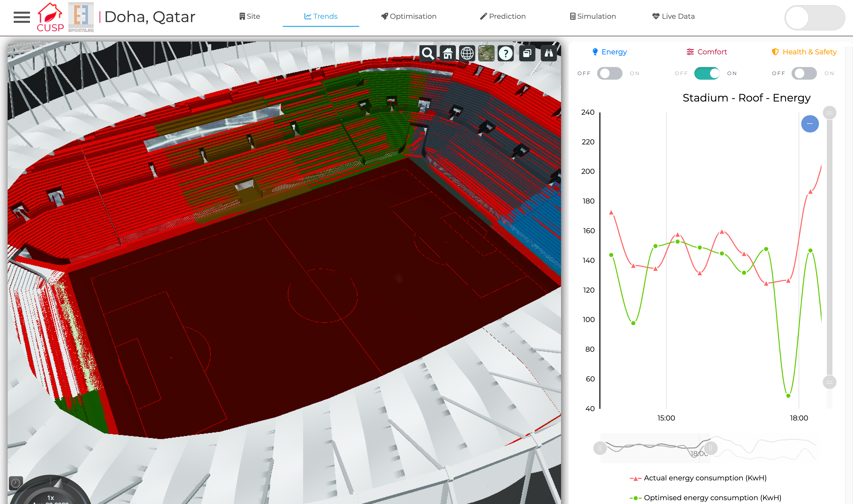Click the Energy lightbulb icon
The image size is (853, 504).
pyautogui.click(x=595, y=52)
